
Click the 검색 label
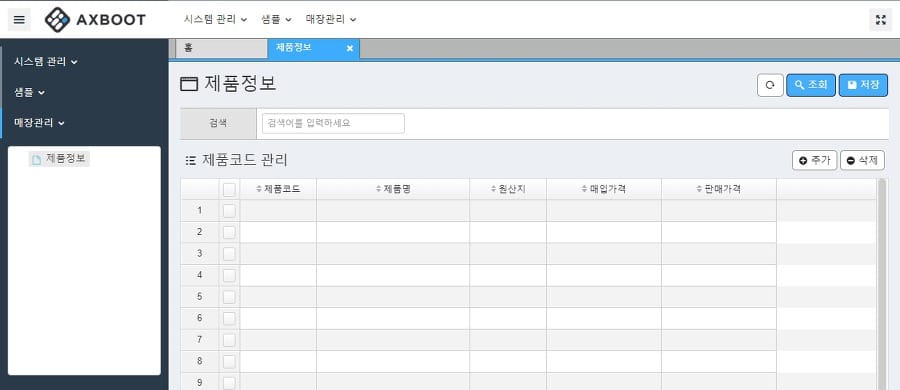click(x=218, y=123)
